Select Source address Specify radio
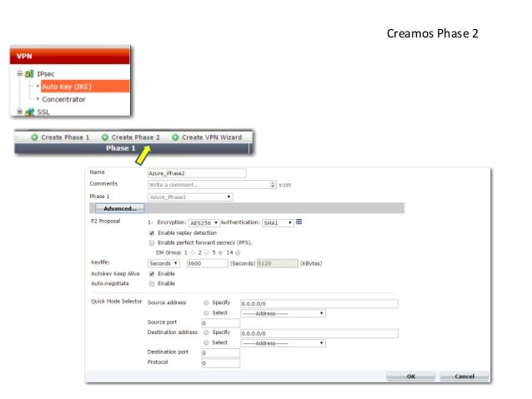Screen dimensions: 532x399 206,302
